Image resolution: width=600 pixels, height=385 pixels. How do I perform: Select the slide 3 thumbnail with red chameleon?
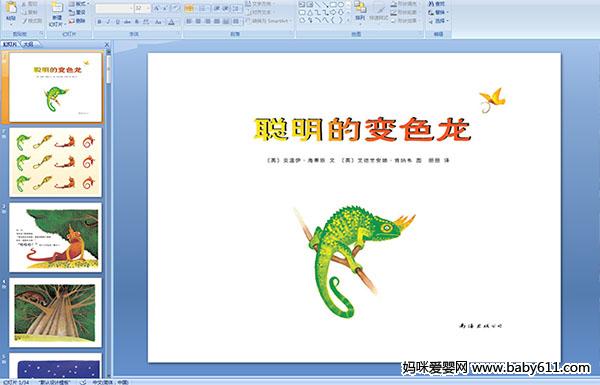[x=56, y=238]
